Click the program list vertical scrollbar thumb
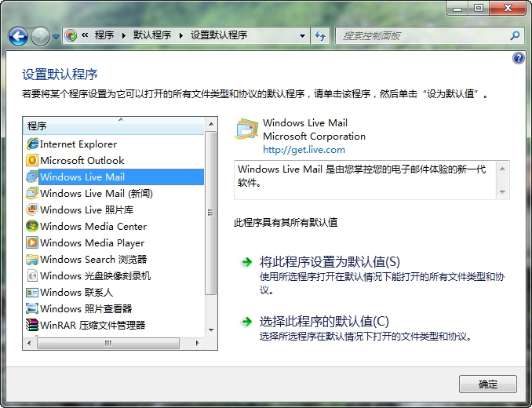Image resolution: width=532 pixels, height=408 pixels. [211, 213]
